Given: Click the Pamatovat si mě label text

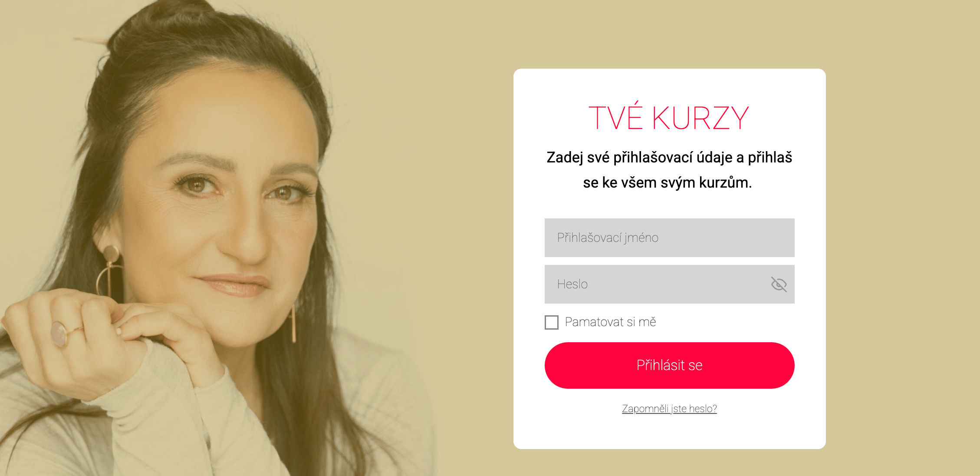Looking at the screenshot, I should 610,322.
